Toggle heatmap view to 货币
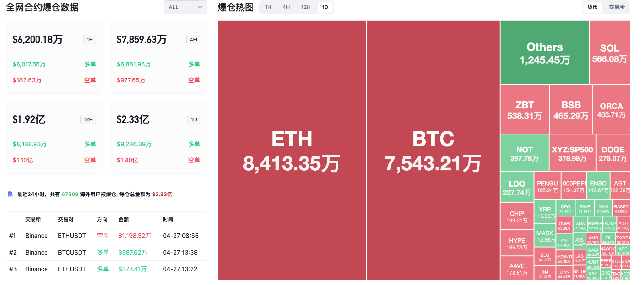This screenshot has height=285, width=644. click(592, 7)
